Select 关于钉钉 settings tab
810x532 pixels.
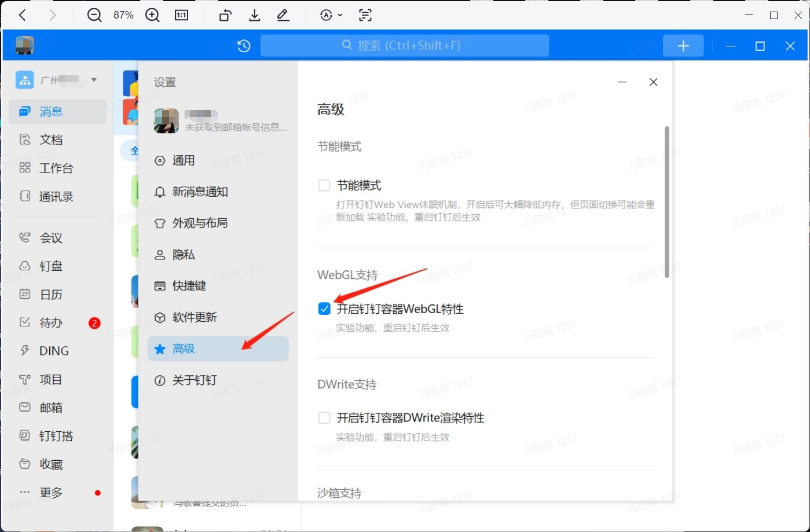tap(218, 380)
